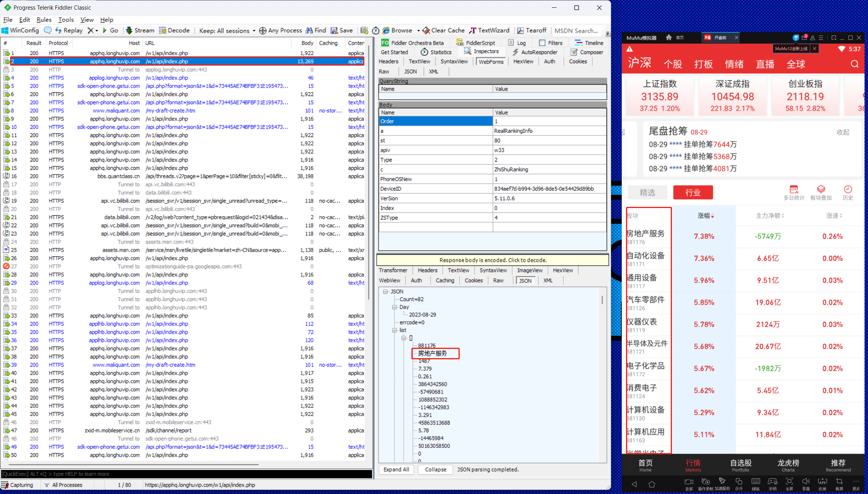Open MuMu mail notifications icon
Screen dimensions: 868x494
point(804,37)
